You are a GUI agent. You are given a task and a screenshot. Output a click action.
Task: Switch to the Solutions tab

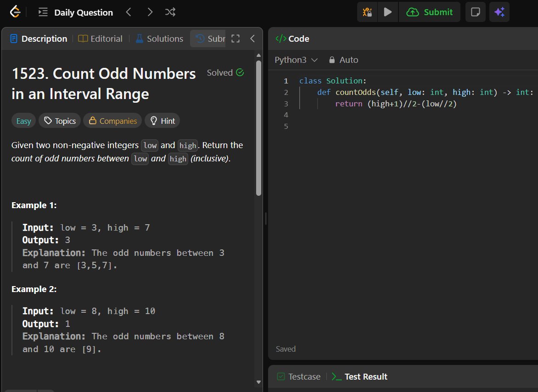click(160, 39)
